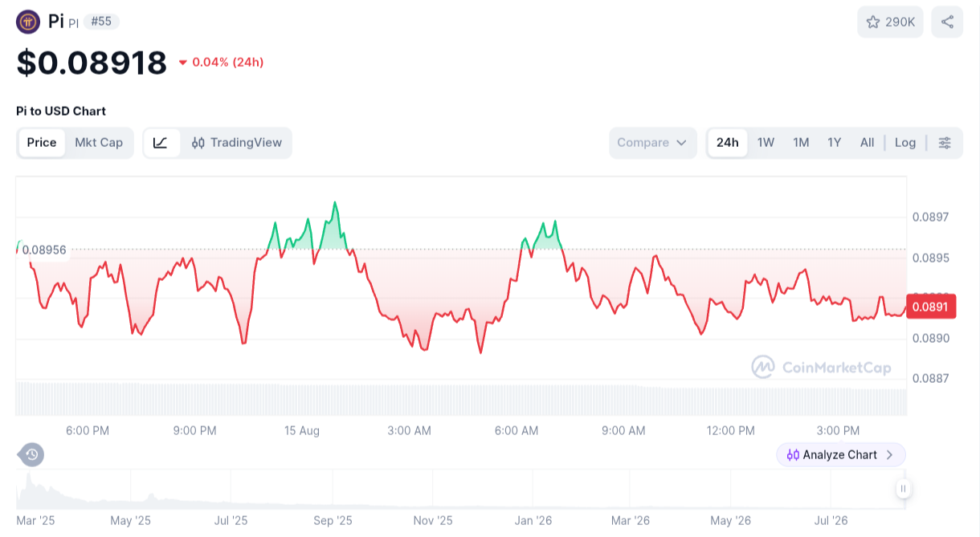
Task: Click the 15 Aug date axis label
Action: pyautogui.click(x=302, y=431)
